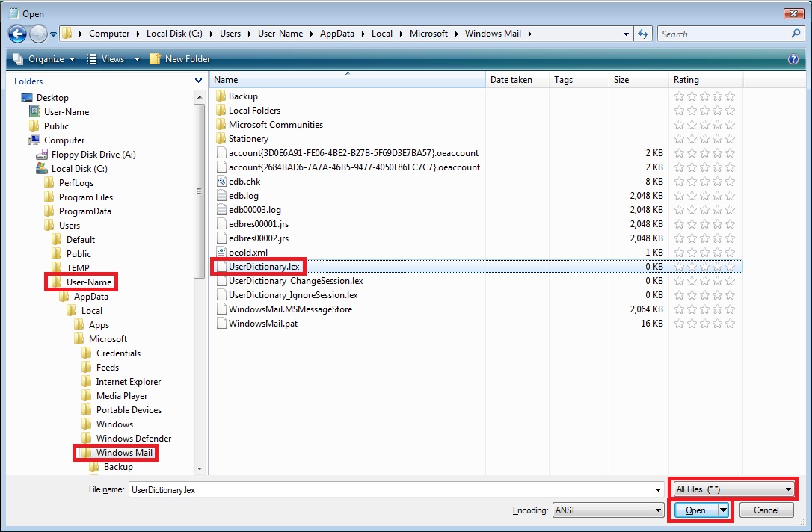Click the Open button's split arrow
The width and height of the screenshot is (812, 532).
pyautogui.click(x=724, y=510)
